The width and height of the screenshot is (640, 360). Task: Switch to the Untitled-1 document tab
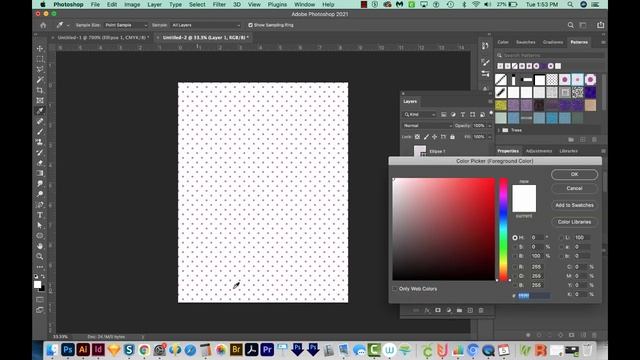[x=102, y=38]
